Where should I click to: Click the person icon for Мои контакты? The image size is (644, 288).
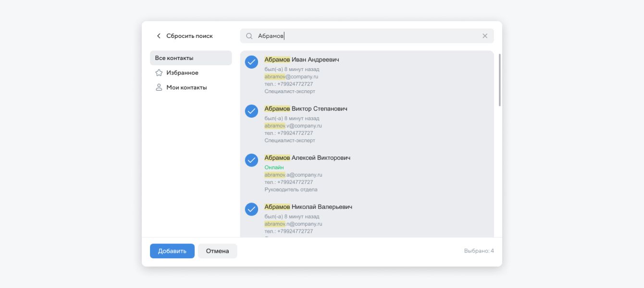159,87
